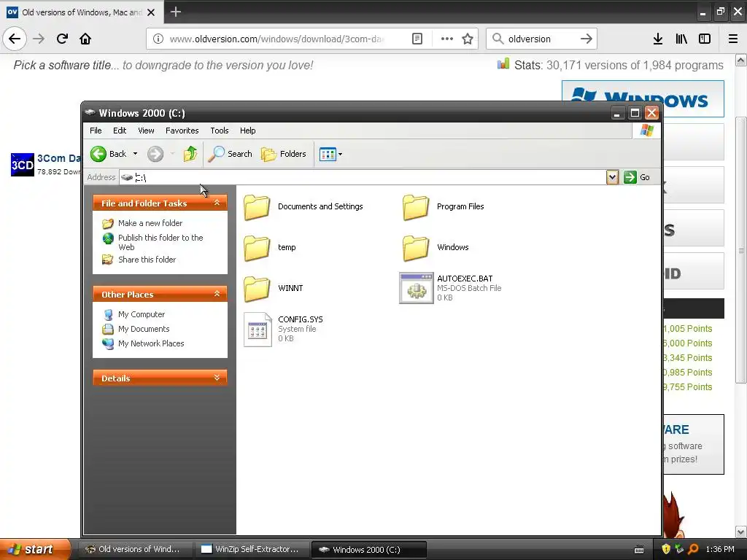Open the Favorites menu
Screen dimensions: 747x560
tap(182, 131)
